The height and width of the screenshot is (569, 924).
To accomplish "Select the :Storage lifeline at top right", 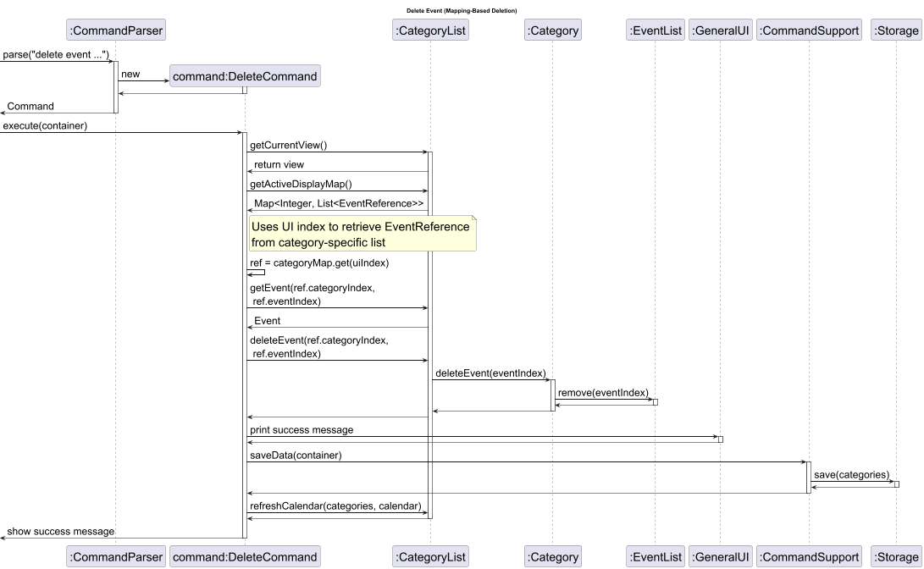I will (896, 30).
